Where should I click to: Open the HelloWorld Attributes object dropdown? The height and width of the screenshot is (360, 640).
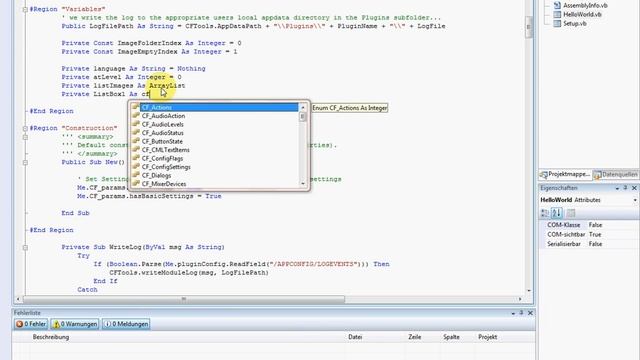635,200
